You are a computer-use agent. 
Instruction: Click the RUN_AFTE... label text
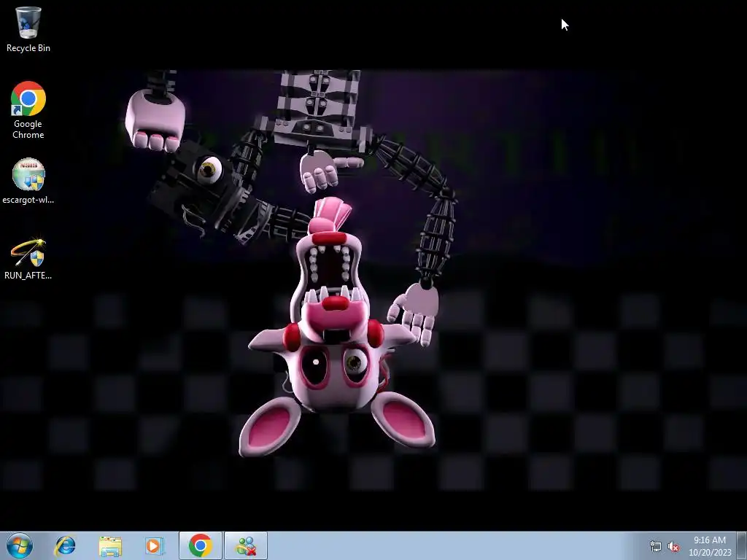(28, 275)
